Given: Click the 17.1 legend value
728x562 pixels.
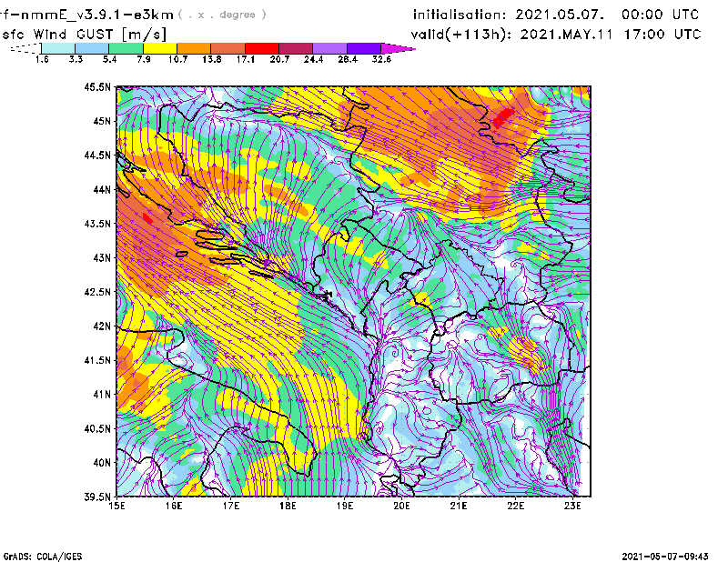Looking at the screenshot, I should click(x=245, y=59).
